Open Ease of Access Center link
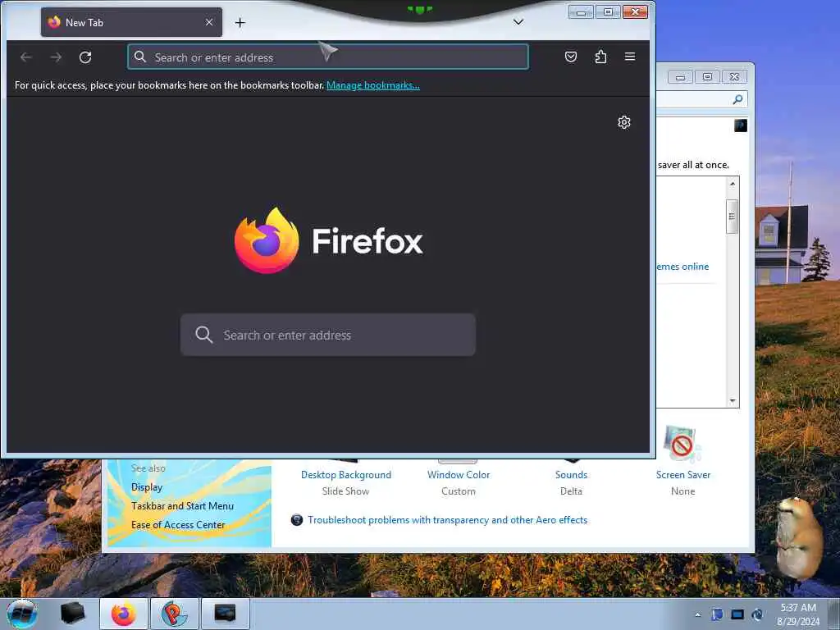Screen dimensions: 840x630 click(x=178, y=525)
